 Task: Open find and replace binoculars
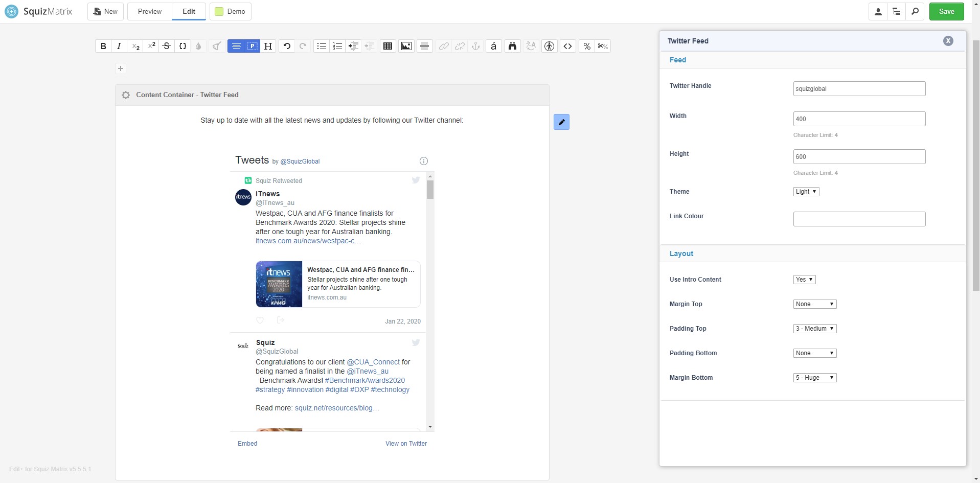pyautogui.click(x=512, y=46)
